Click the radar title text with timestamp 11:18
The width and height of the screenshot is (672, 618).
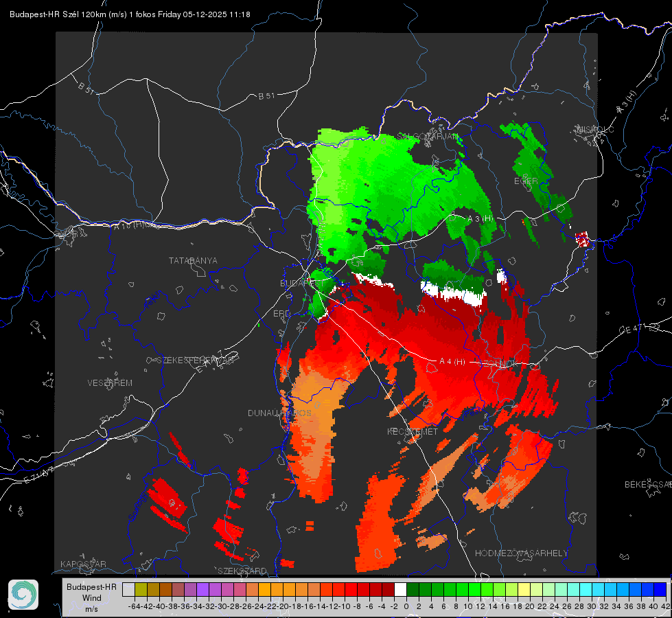coord(130,14)
